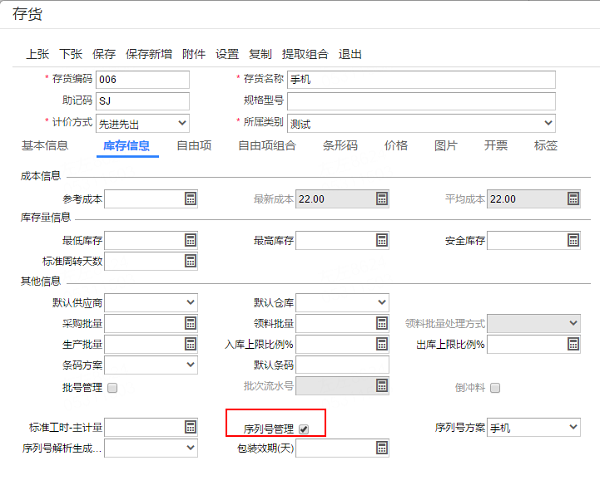
Task: Open the 条形码 tab
Action: 340,145
